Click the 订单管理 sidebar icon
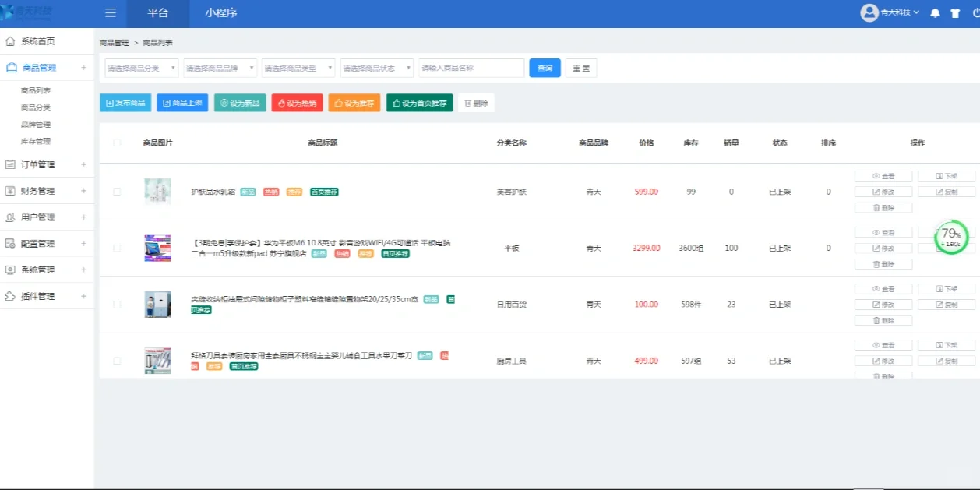Image resolution: width=980 pixels, height=490 pixels. [x=10, y=164]
